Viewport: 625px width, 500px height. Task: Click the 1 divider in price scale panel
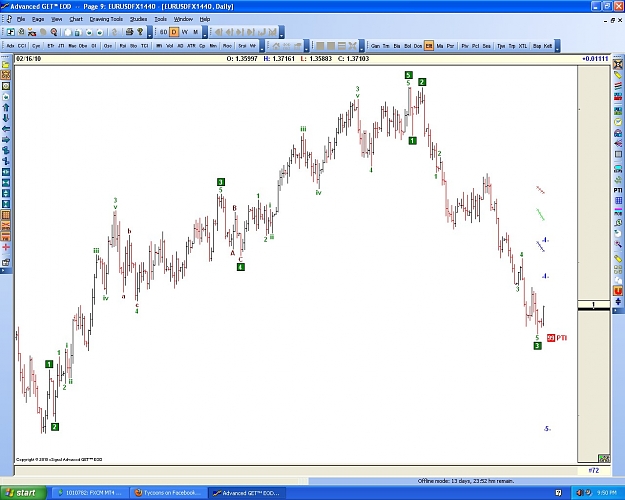[594, 305]
